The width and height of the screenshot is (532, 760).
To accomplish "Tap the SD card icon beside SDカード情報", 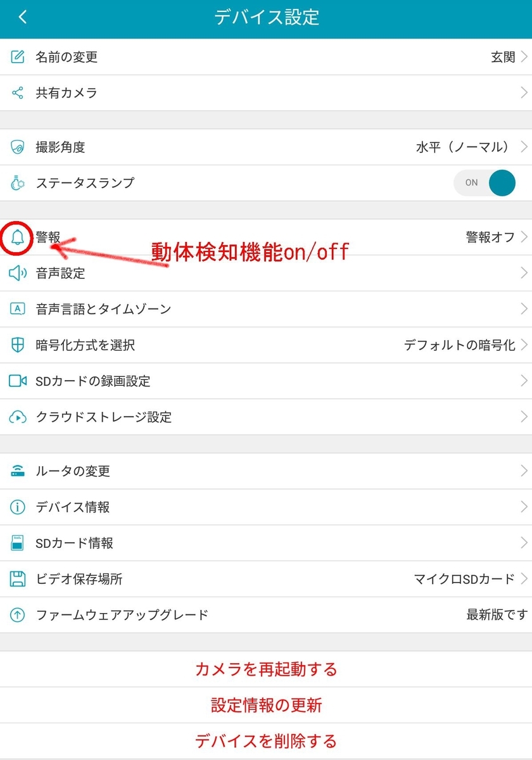I will [18, 543].
